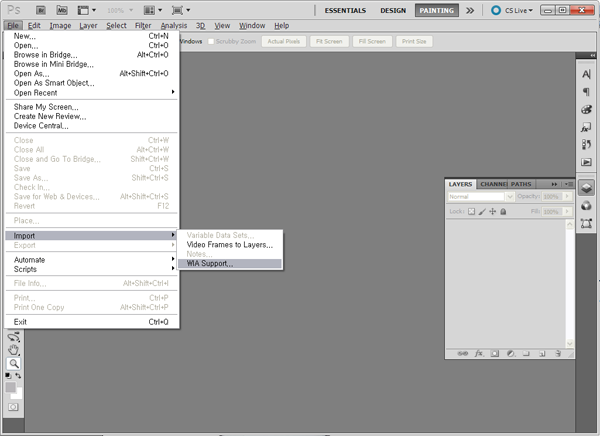The width and height of the screenshot is (600, 436).
Task: Expand the Automate submenu
Action: click(x=91, y=260)
